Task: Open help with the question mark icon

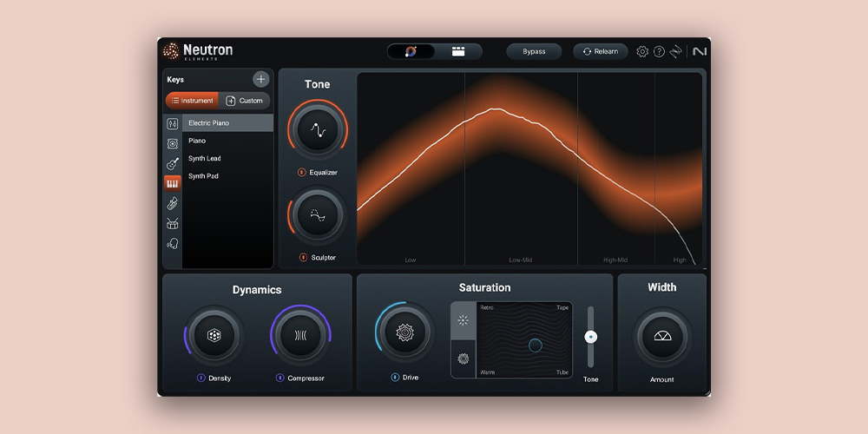Action: (x=659, y=51)
